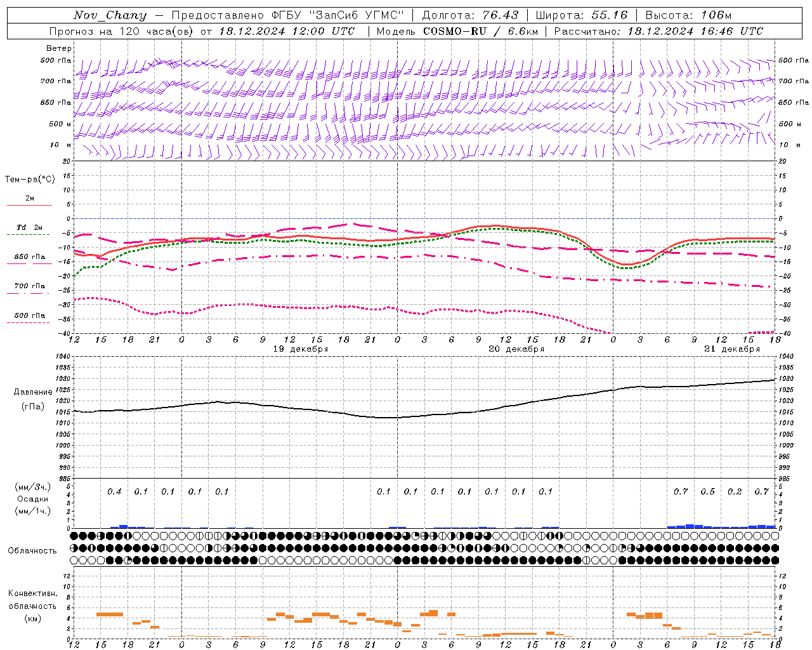The image size is (812, 650).
Task: Click the "500 гПа" temperature legend entry
Action: coord(30,315)
